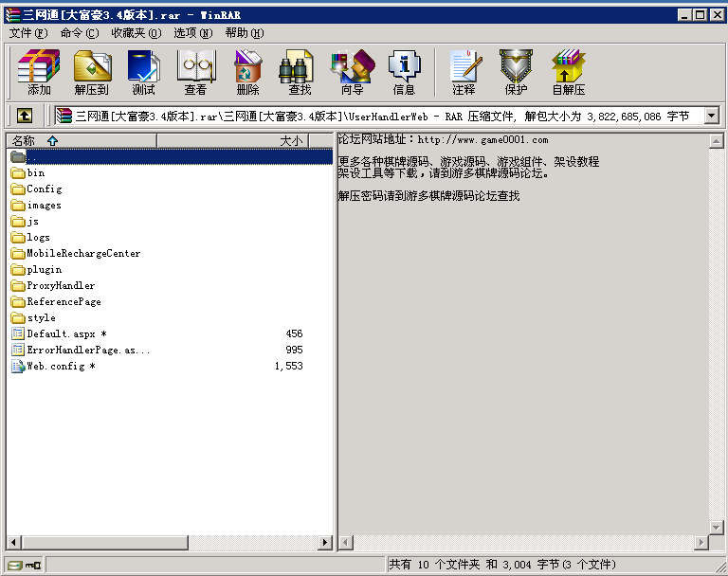The width and height of the screenshot is (728, 576).
Task: Select the Web.config file
Action: [x=56, y=366]
